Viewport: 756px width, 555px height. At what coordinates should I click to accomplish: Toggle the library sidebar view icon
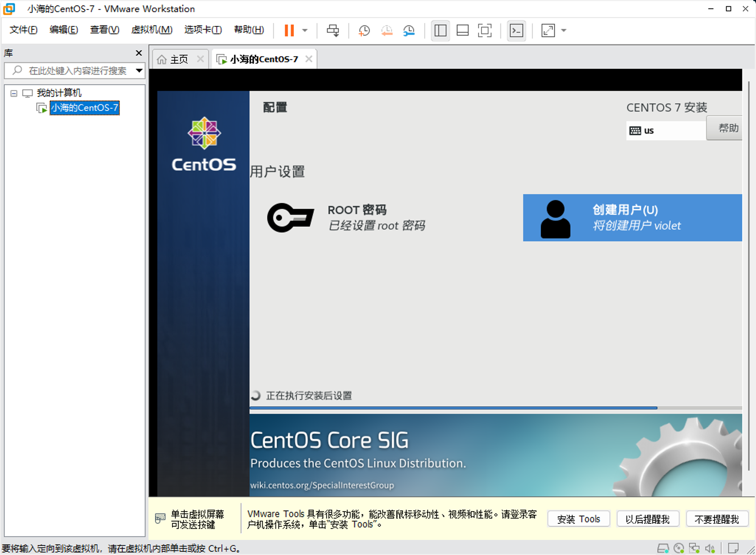pyautogui.click(x=440, y=31)
